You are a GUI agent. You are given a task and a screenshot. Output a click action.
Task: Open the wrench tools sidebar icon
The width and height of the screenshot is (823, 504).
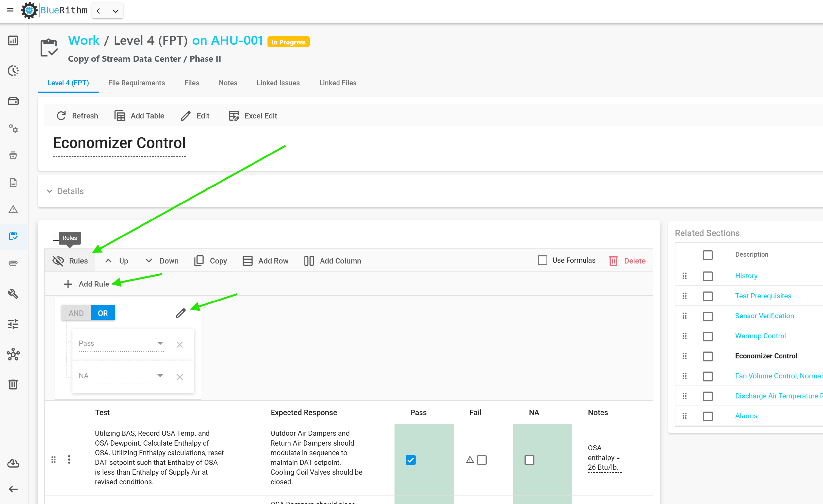coord(13,294)
